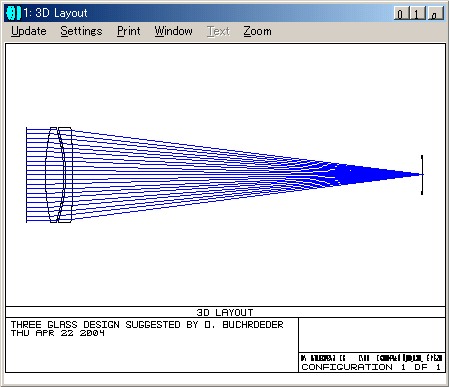The width and height of the screenshot is (449, 387).
Task: Click the image plane surface at right
Action: [x=422, y=175]
